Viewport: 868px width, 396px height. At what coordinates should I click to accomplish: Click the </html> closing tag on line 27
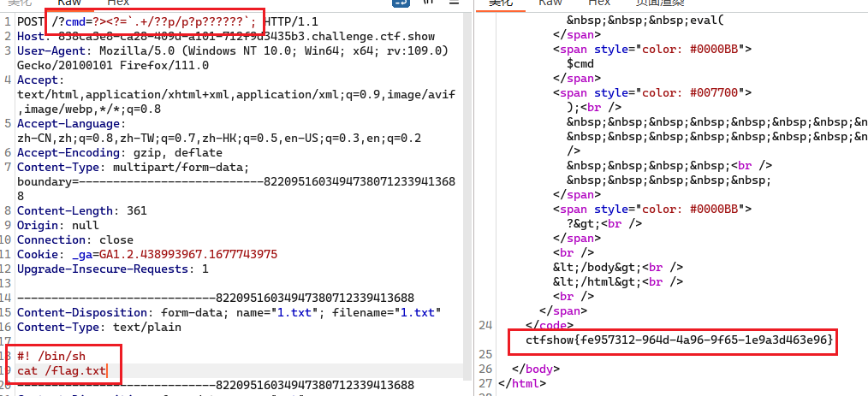tap(522, 382)
